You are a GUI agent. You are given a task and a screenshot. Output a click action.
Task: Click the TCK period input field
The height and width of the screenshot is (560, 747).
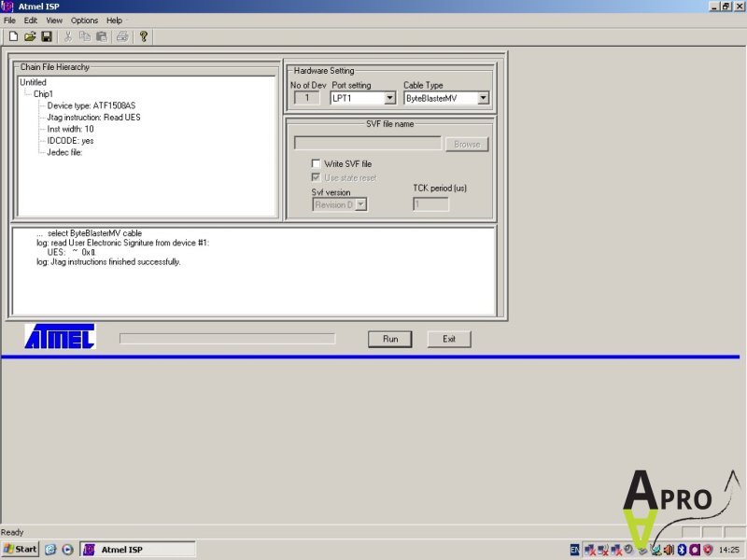point(430,204)
